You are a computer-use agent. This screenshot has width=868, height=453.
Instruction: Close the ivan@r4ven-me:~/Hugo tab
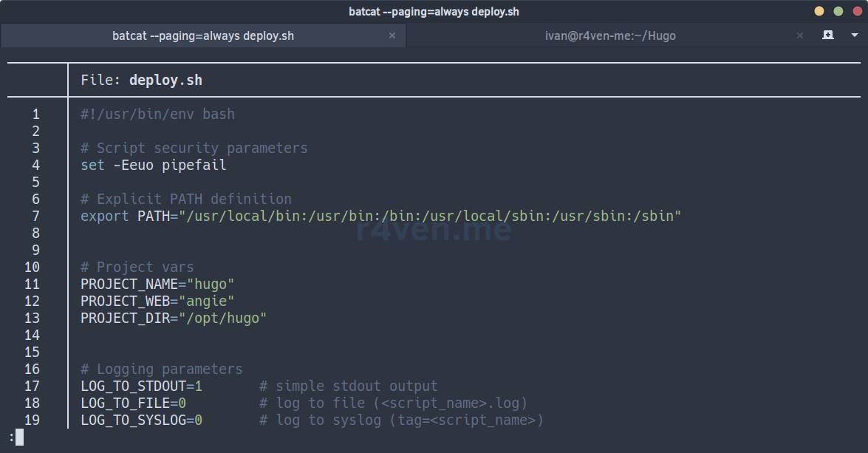coord(799,35)
